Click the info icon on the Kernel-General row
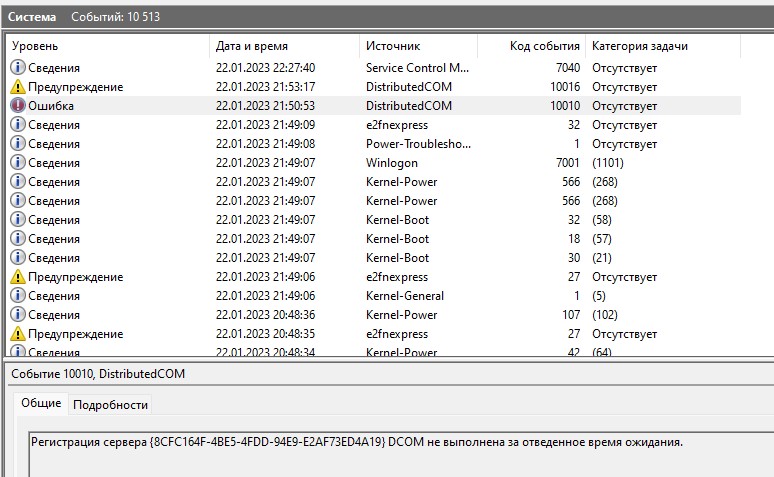Image resolution: width=774 pixels, height=477 pixels. click(17, 296)
